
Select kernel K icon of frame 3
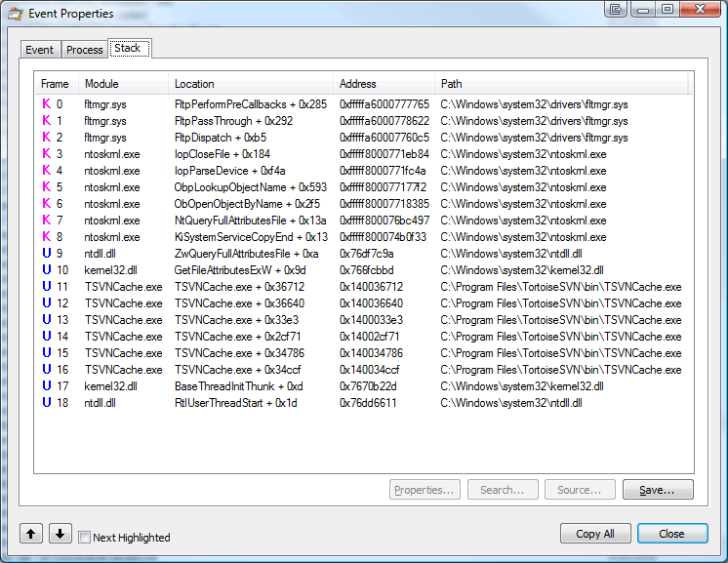(x=47, y=153)
